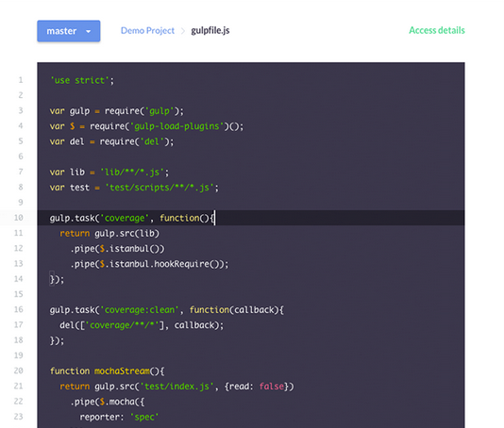Viewport: 504px width, 428px height.
Task: Open the master branch dropdown
Action: pyautogui.click(x=69, y=31)
